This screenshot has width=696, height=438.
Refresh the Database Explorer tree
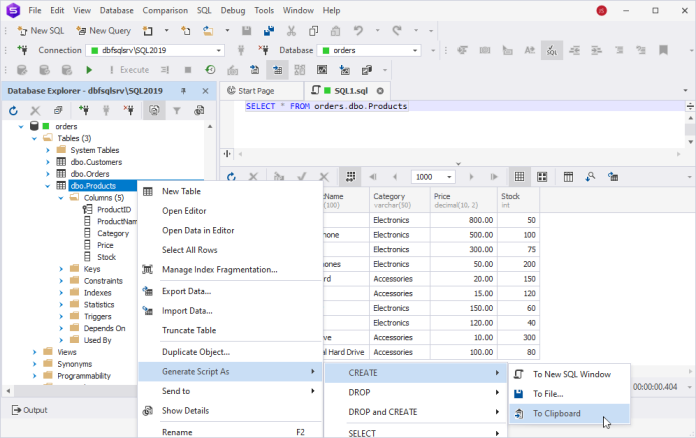click(x=13, y=110)
